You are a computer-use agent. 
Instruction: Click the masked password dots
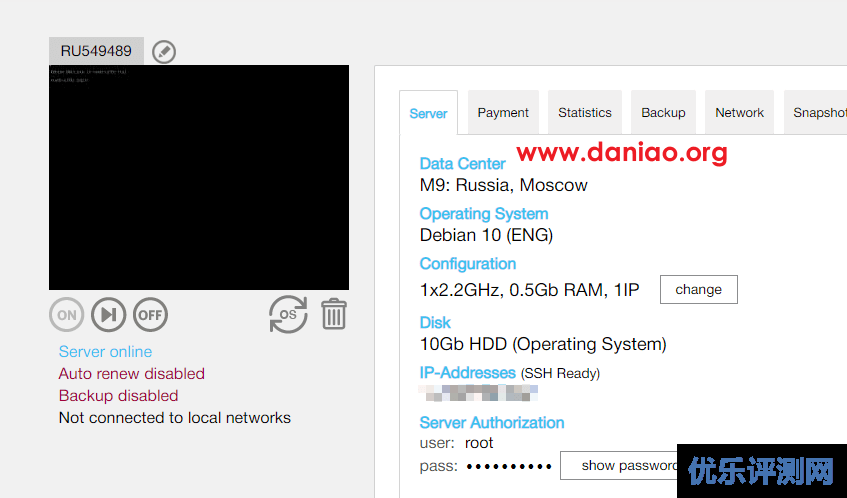(x=509, y=466)
